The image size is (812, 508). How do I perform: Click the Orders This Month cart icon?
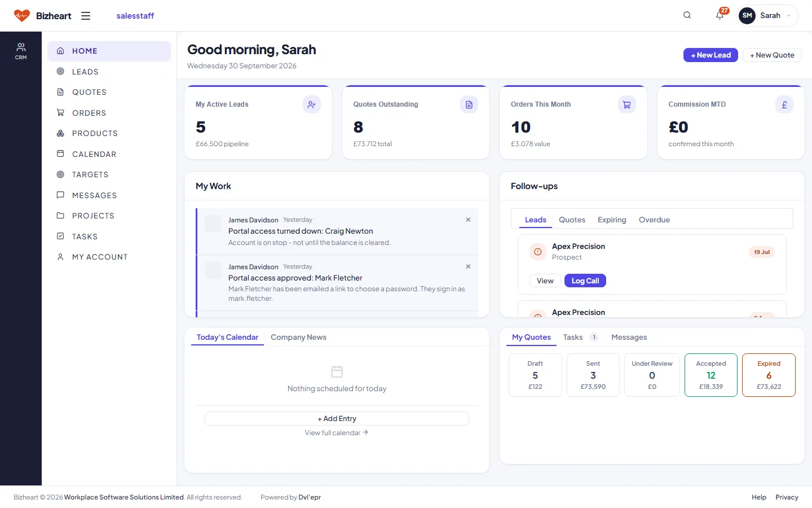click(x=627, y=104)
